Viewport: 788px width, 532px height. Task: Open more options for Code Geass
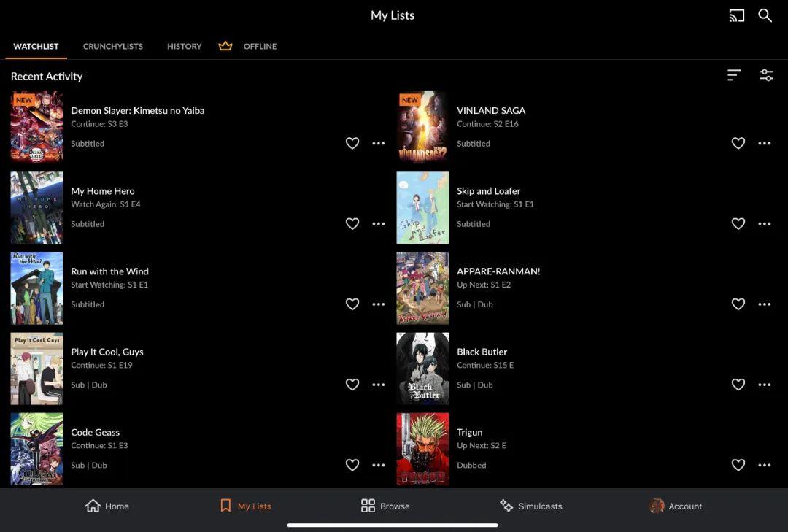[379, 465]
